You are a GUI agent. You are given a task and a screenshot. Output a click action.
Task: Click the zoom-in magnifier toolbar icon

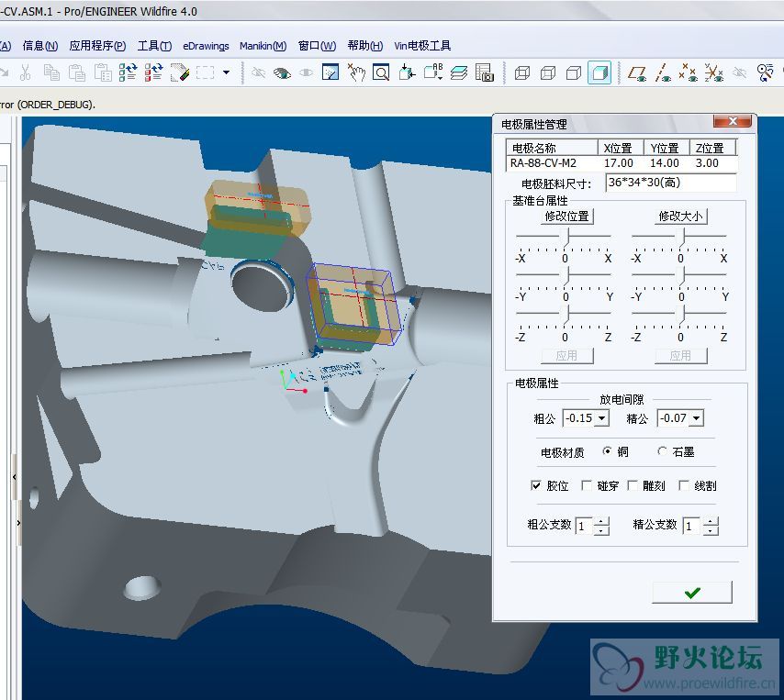click(x=380, y=72)
